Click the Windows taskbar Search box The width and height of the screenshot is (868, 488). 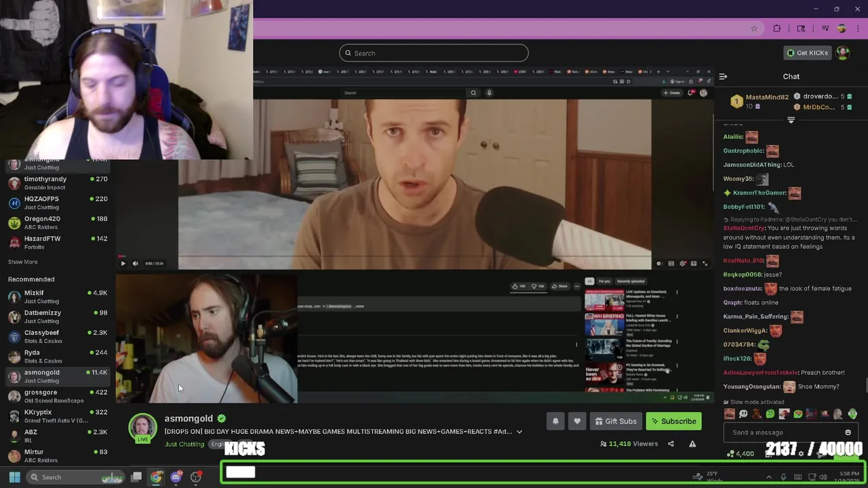(75, 477)
